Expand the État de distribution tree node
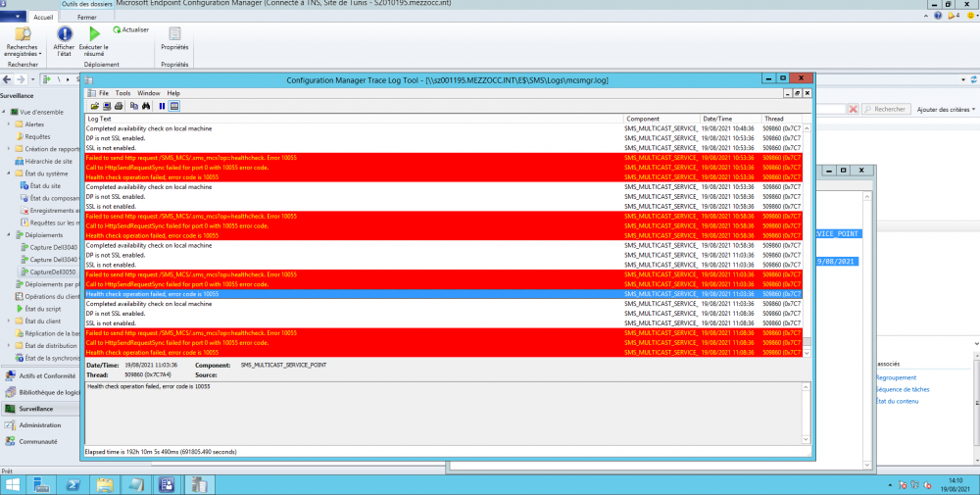980x495 pixels. (9, 346)
